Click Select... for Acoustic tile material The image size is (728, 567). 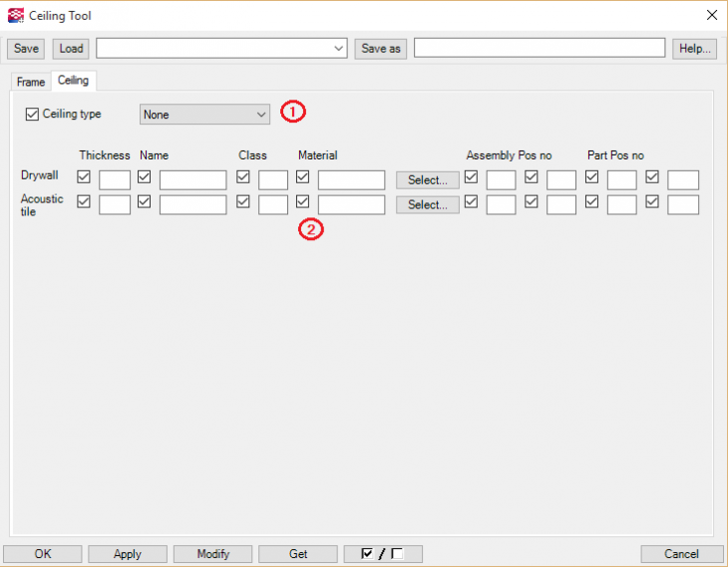pyautogui.click(x=428, y=204)
